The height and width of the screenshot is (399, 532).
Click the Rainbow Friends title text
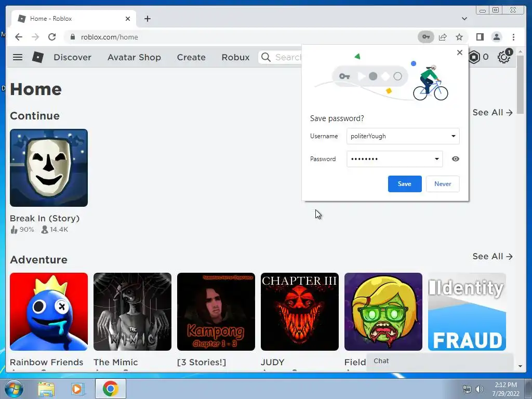click(x=46, y=362)
